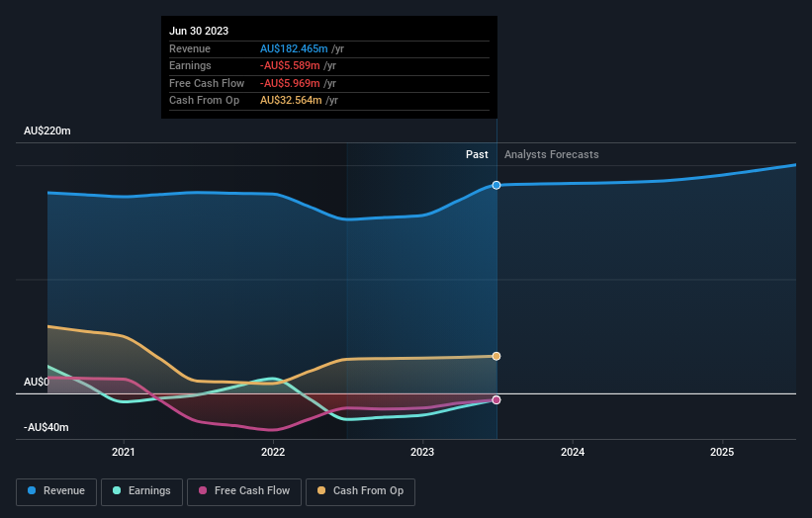Image resolution: width=812 pixels, height=518 pixels.
Task: Click the -AU$40m y-axis label
Action: 46,427
